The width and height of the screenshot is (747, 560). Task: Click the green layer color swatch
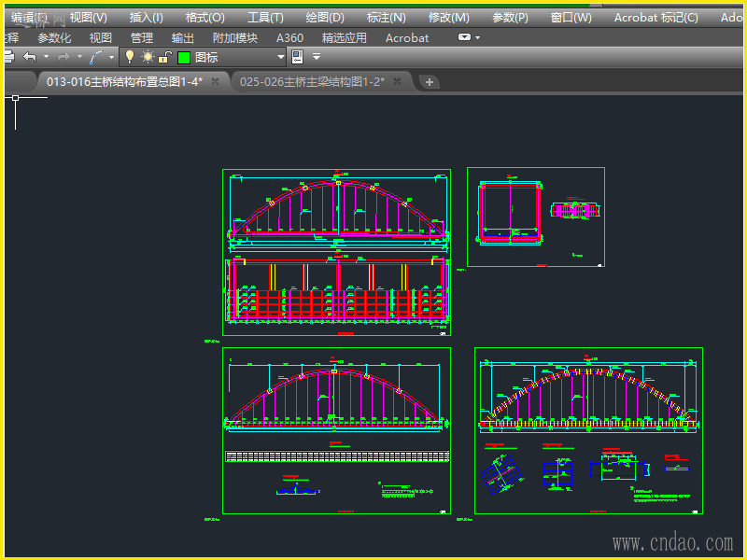point(184,57)
